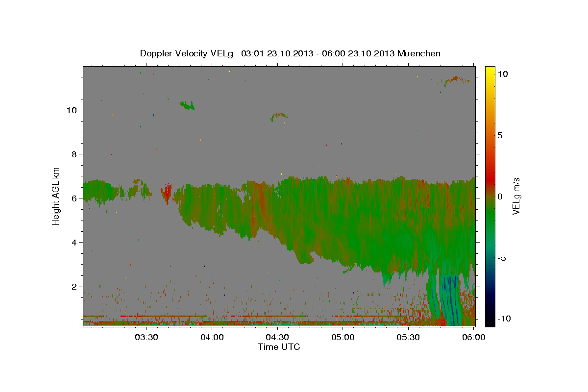Click the 'Time UTC' axis label
The height and width of the screenshot is (392, 588).
(279, 347)
